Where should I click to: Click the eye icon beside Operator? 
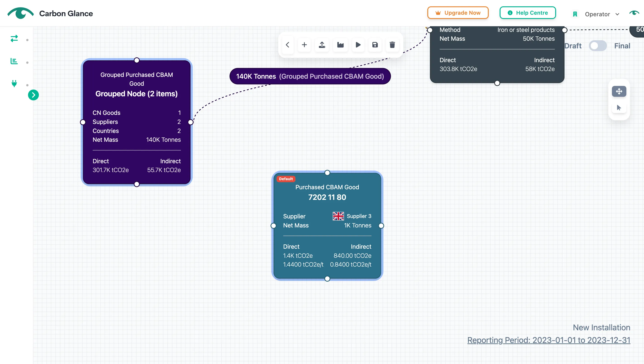pos(634,13)
